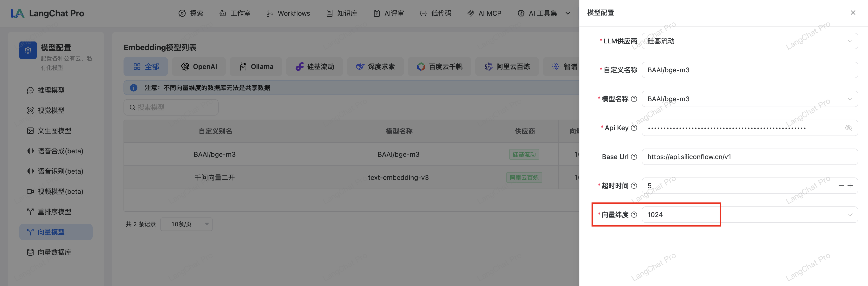This screenshot has height=286, width=868.
Task: Select the 硅基流动 provider tab
Action: point(314,67)
